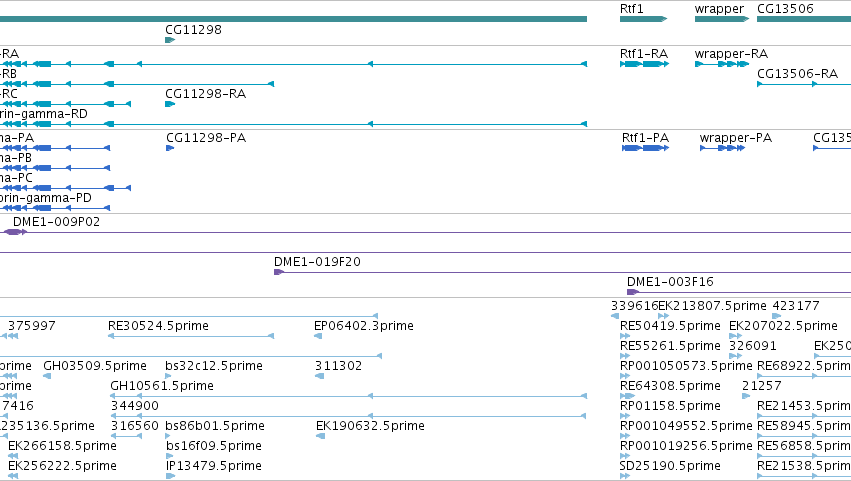Click the RE30524.5prime EST label
The width and height of the screenshot is (851, 481).
[158, 326]
